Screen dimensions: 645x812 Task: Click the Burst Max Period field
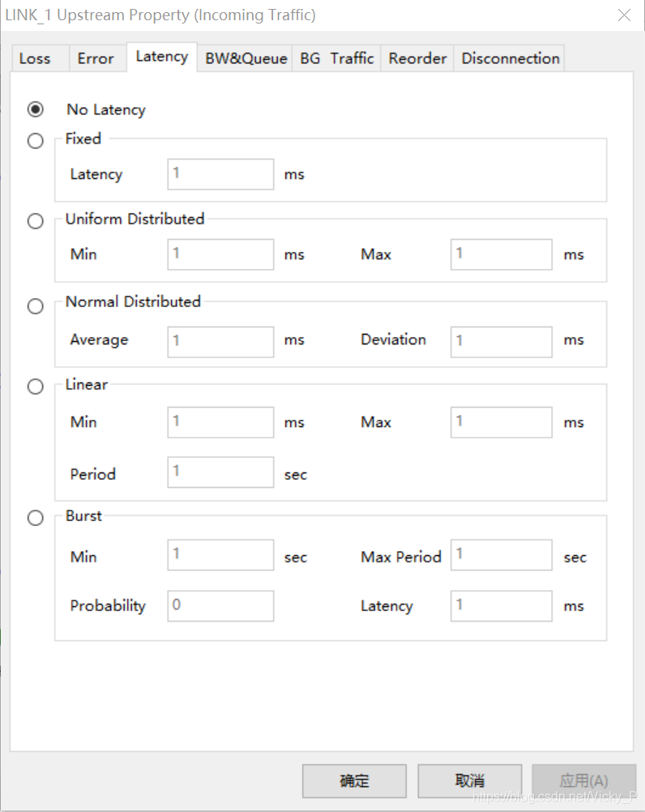tap(501, 554)
